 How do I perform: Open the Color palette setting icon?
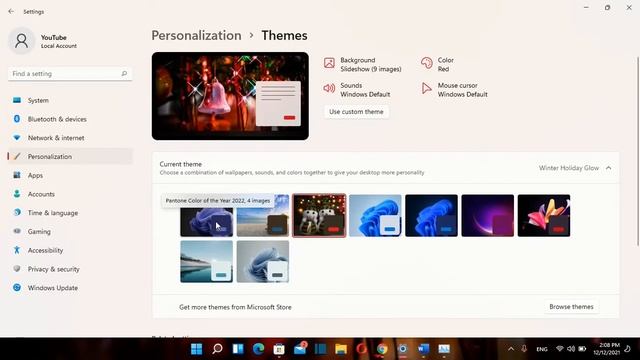(x=427, y=63)
